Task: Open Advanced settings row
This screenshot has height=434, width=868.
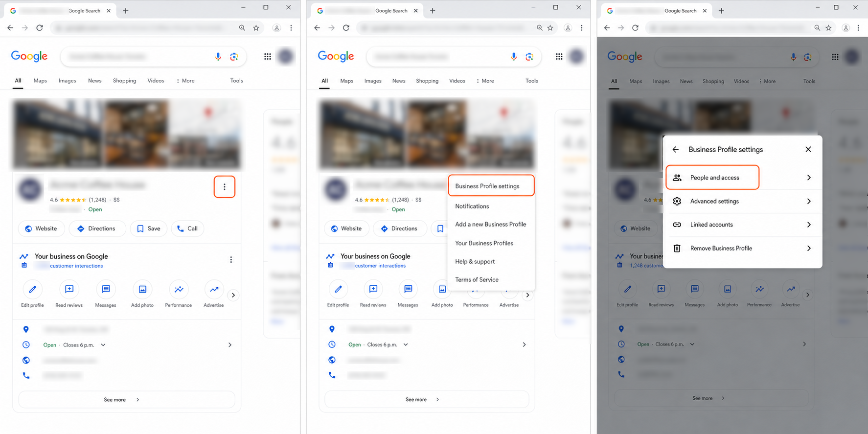Action: point(742,201)
